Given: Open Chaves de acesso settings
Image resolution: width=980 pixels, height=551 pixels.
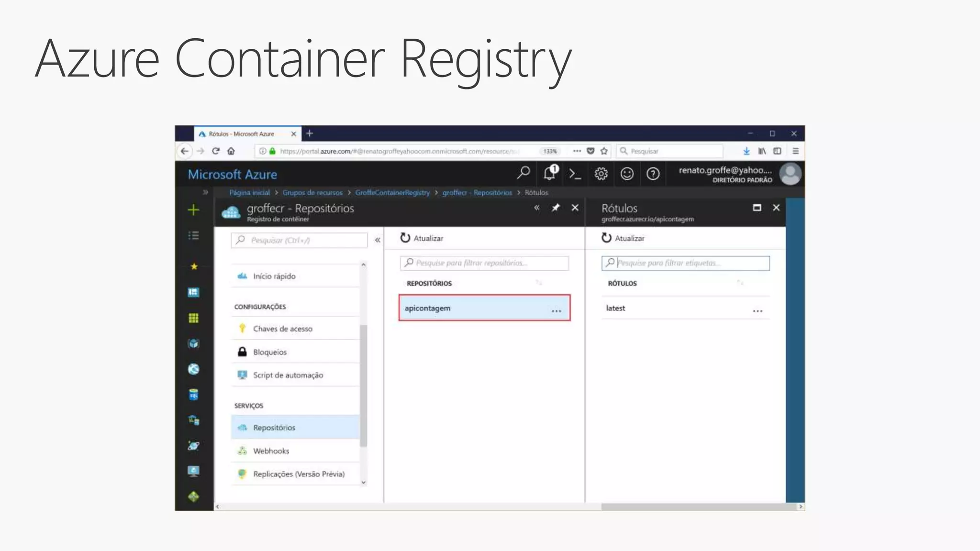Looking at the screenshot, I should click(295, 329).
